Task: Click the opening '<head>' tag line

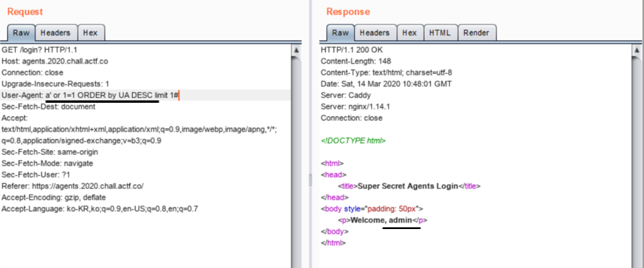Action: 333,175
